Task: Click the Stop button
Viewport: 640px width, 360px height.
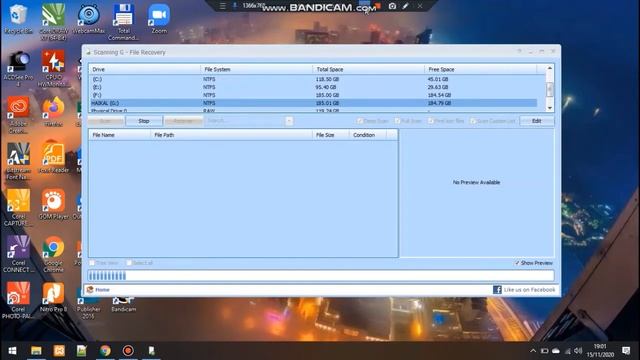Action: click(144, 121)
